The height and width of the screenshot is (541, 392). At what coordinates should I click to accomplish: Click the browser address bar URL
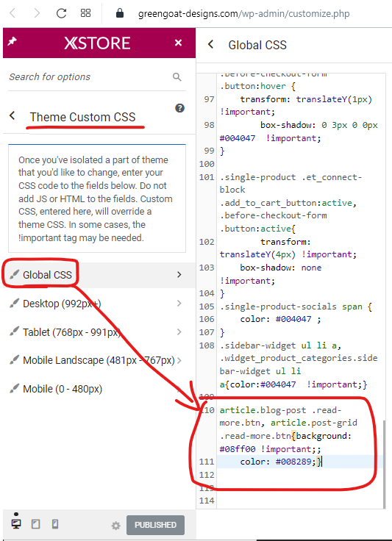click(x=243, y=14)
